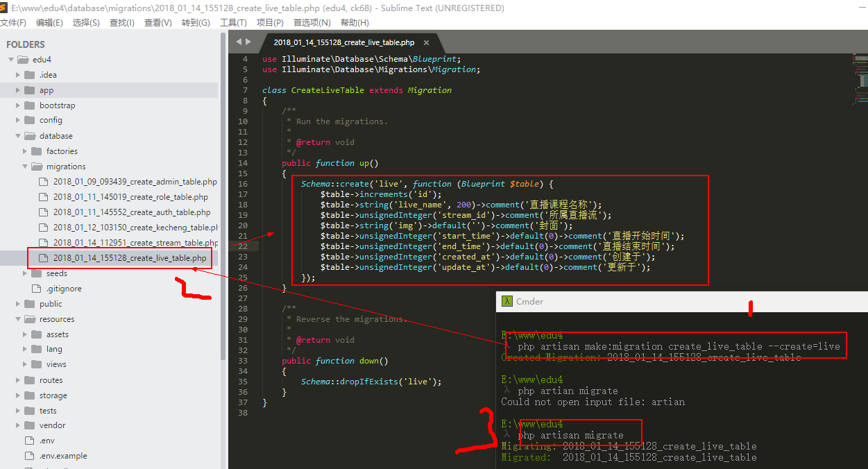Select the create_live_table.php editor tab
The height and width of the screenshot is (469, 868).
(343, 42)
